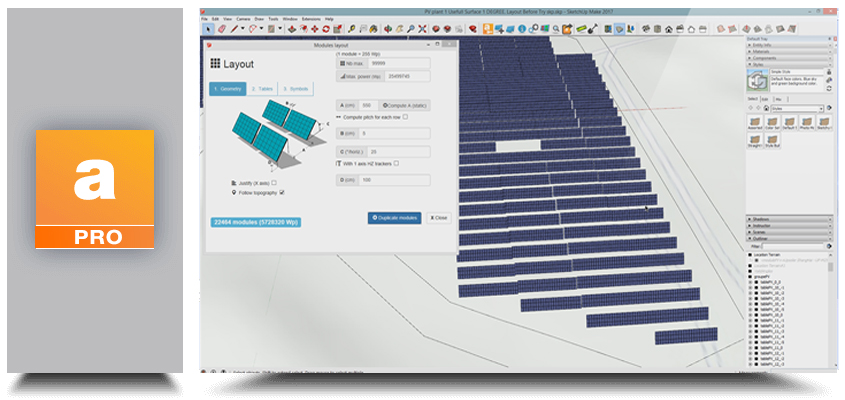Open the Edit tab in Styles panel
This screenshot has height=400, width=845.
765,99
